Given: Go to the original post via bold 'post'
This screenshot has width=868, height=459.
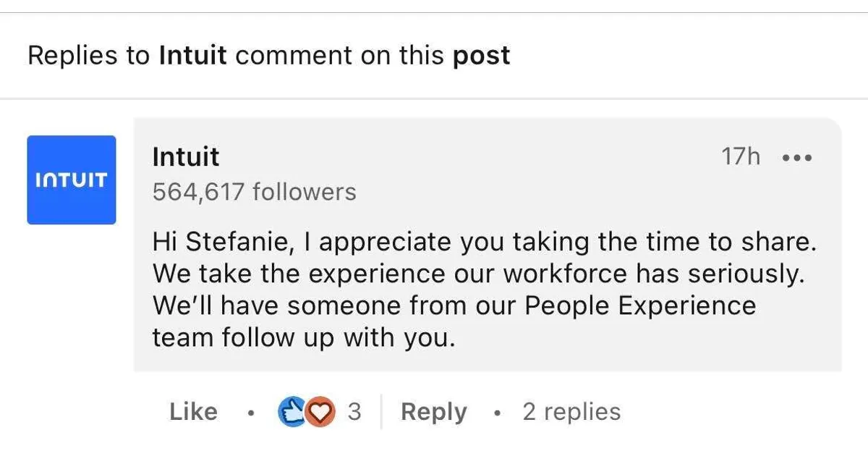Looking at the screenshot, I should point(481,56).
